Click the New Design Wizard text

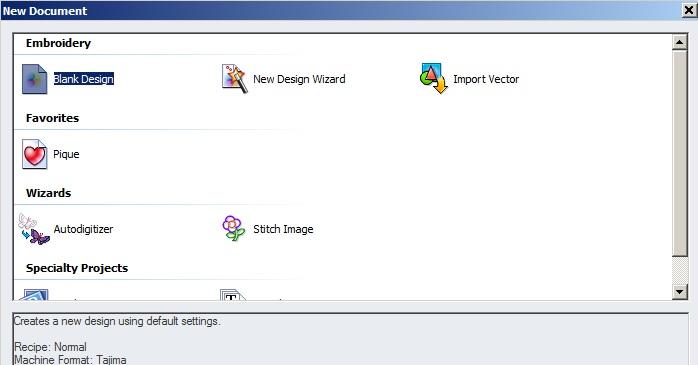(x=299, y=79)
